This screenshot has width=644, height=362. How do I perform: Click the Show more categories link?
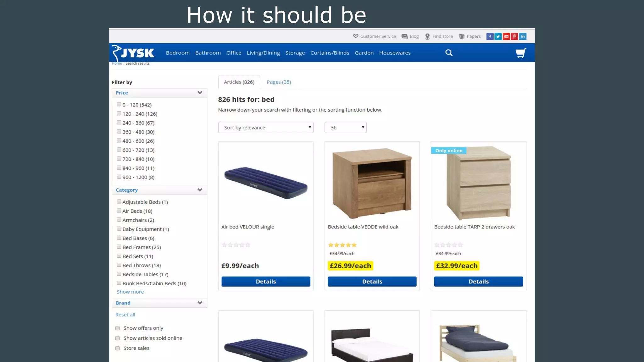130,292
